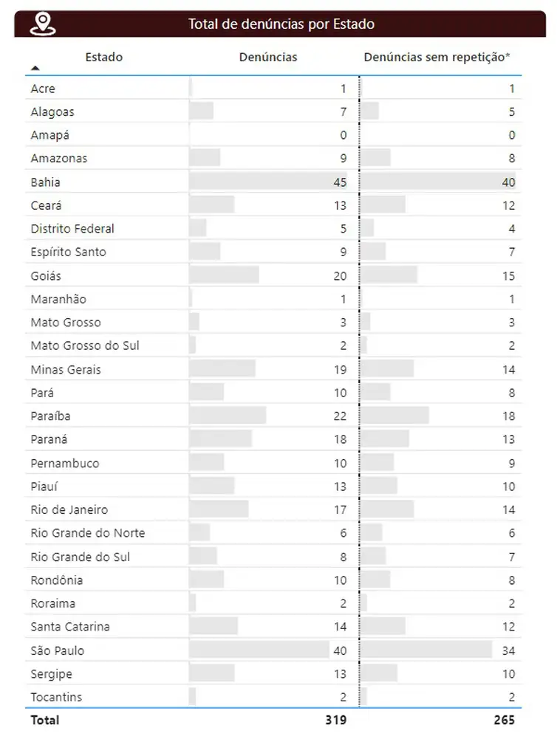The height and width of the screenshot is (756, 557).
Task: Select the Goiás denúncias value 20
Action: click(340, 275)
